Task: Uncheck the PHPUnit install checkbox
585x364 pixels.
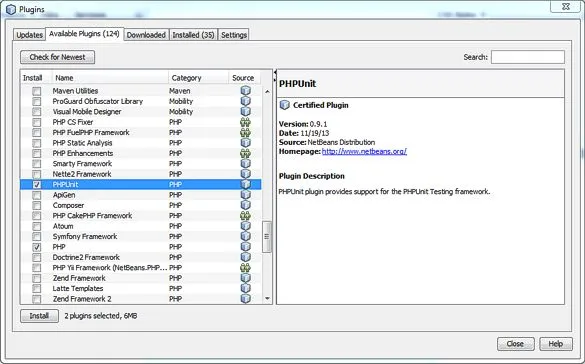Action: click(37, 185)
